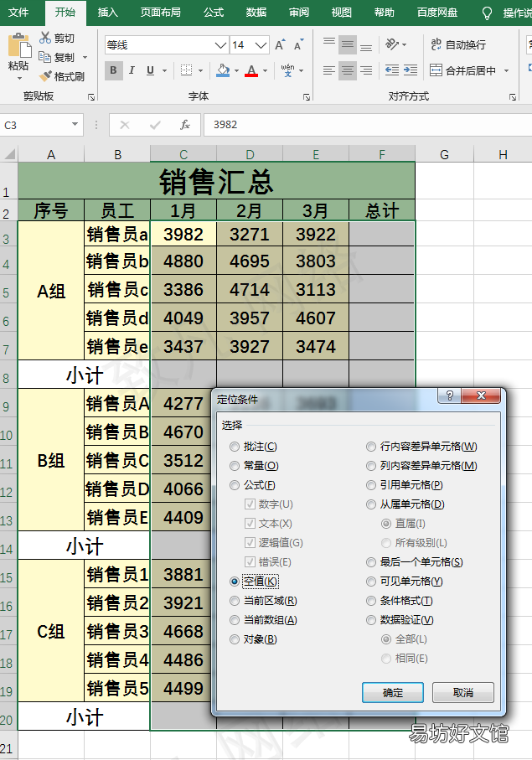Image resolution: width=532 pixels, height=760 pixels.
Task: Click the text orientation icon
Action: tap(392, 44)
